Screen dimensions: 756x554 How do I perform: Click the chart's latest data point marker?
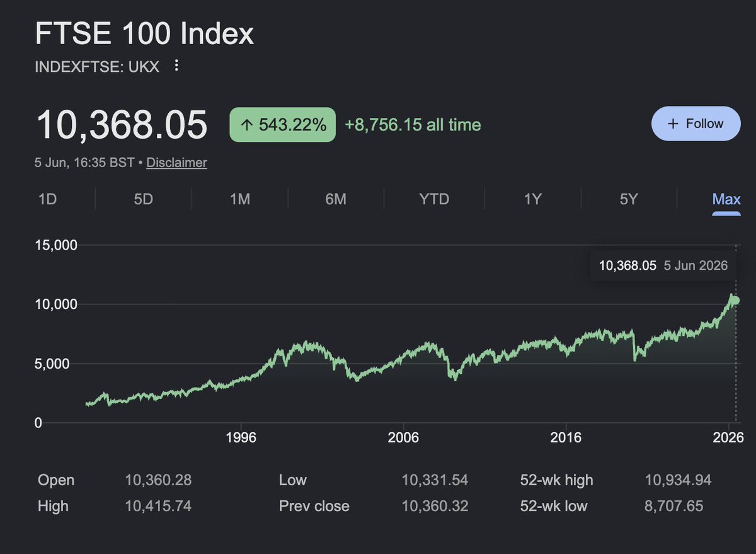tap(735, 300)
